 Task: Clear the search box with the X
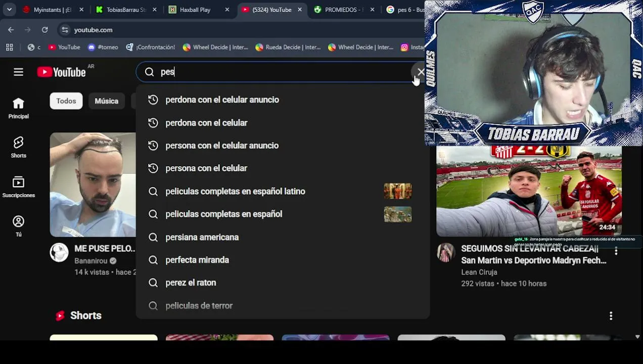point(421,72)
